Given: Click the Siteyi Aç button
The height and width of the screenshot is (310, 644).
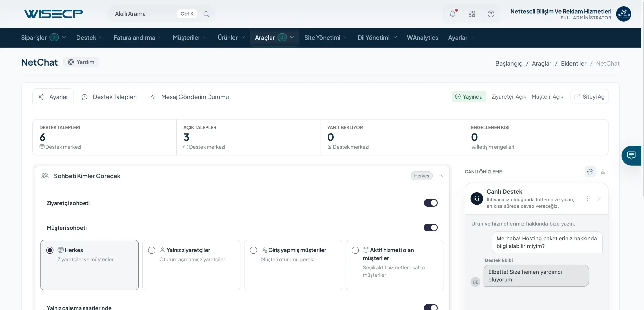Looking at the screenshot, I should coord(589,97).
